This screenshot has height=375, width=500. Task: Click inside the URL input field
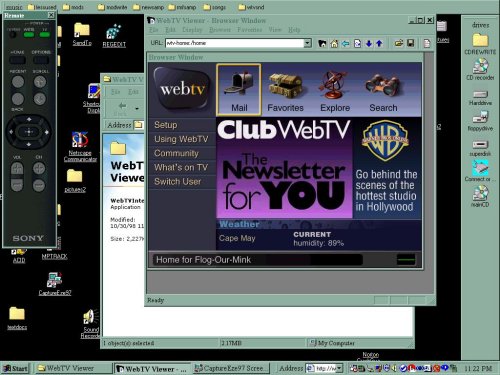click(235, 43)
